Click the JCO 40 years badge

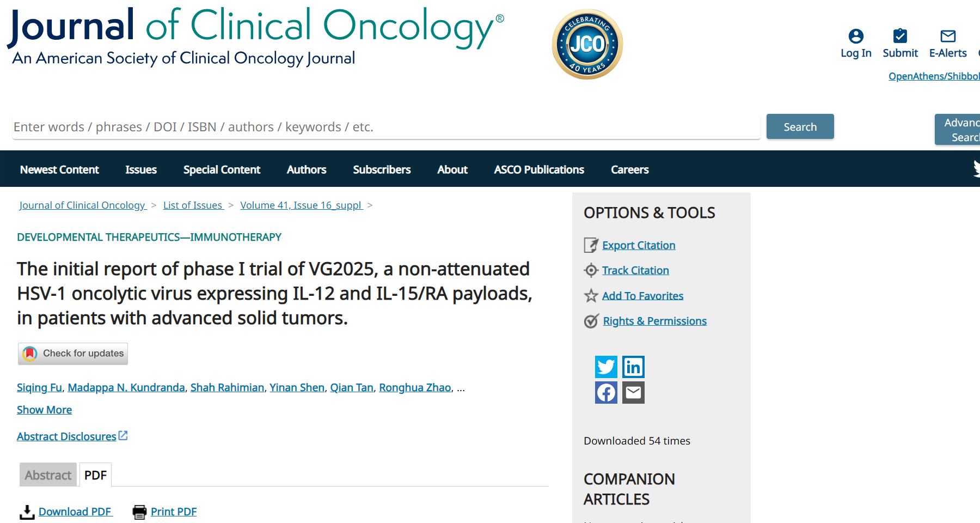click(587, 44)
